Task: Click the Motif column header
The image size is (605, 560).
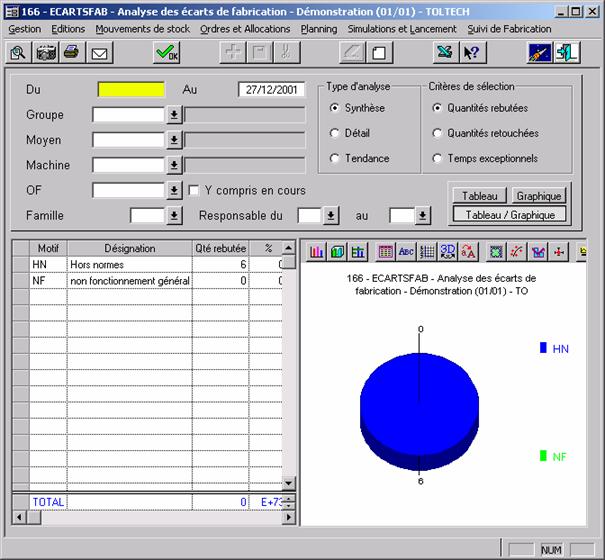Action: click(48, 248)
